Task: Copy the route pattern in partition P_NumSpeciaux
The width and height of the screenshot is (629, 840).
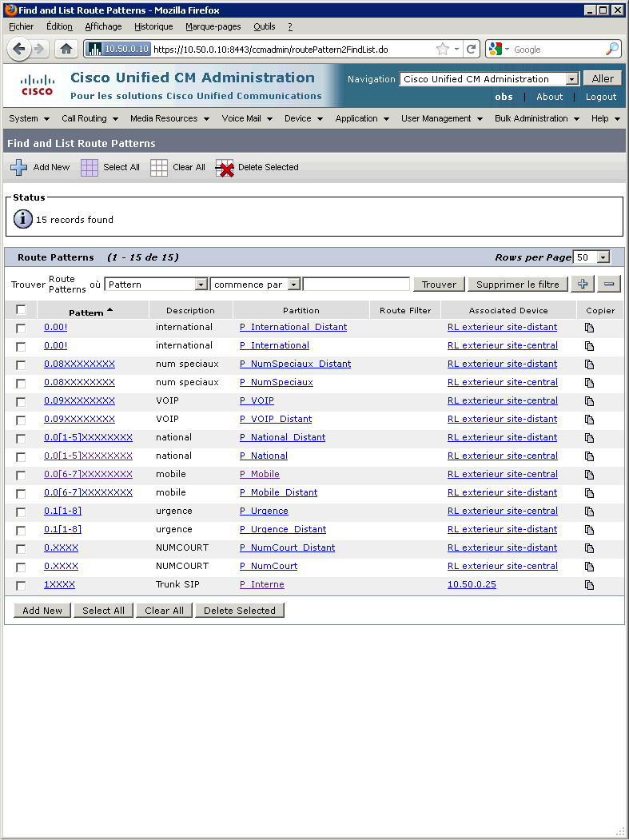Action: pos(589,383)
